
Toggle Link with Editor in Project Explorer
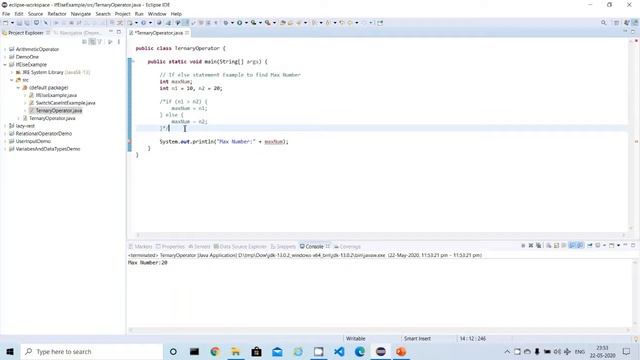click(92, 42)
